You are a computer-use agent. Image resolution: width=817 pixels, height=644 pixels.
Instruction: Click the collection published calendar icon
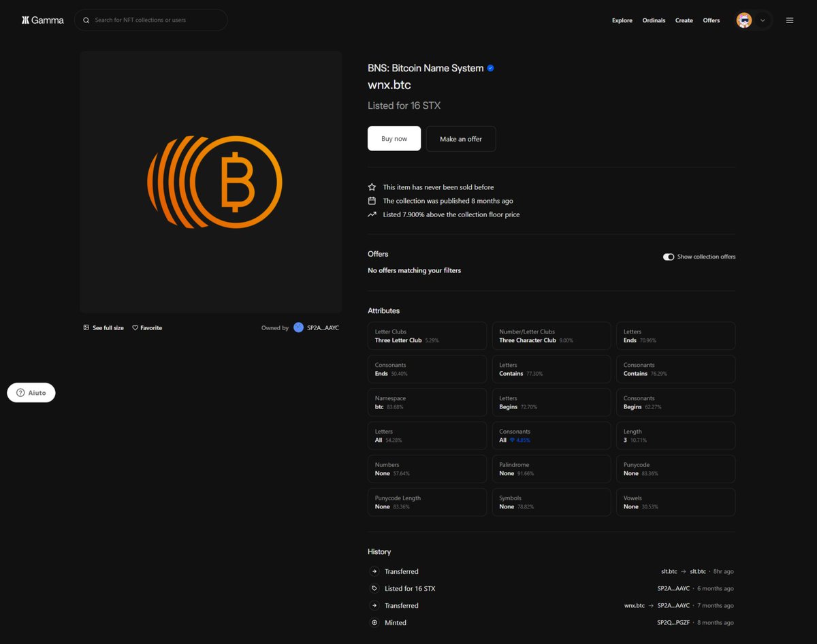coord(372,201)
